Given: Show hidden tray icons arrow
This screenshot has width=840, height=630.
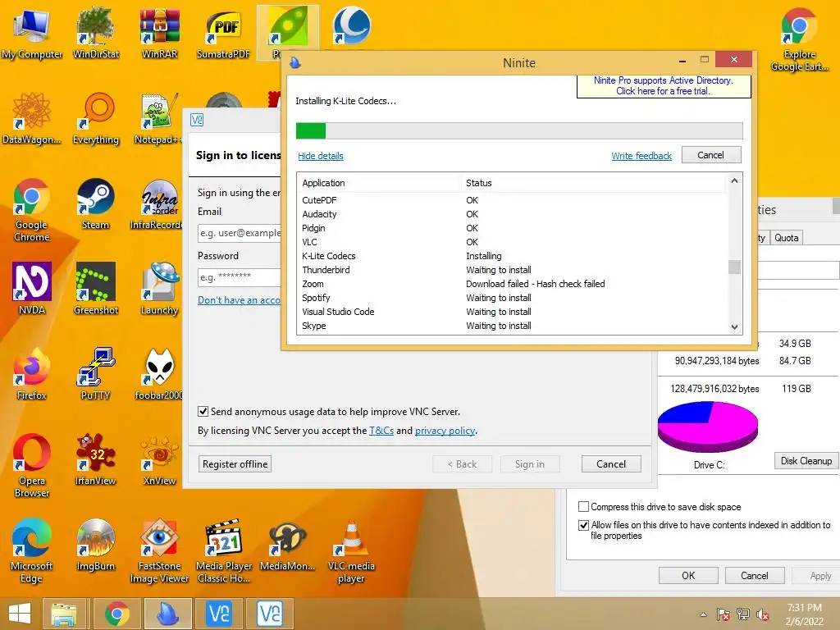Looking at the screenshot, I should (703, 614).
